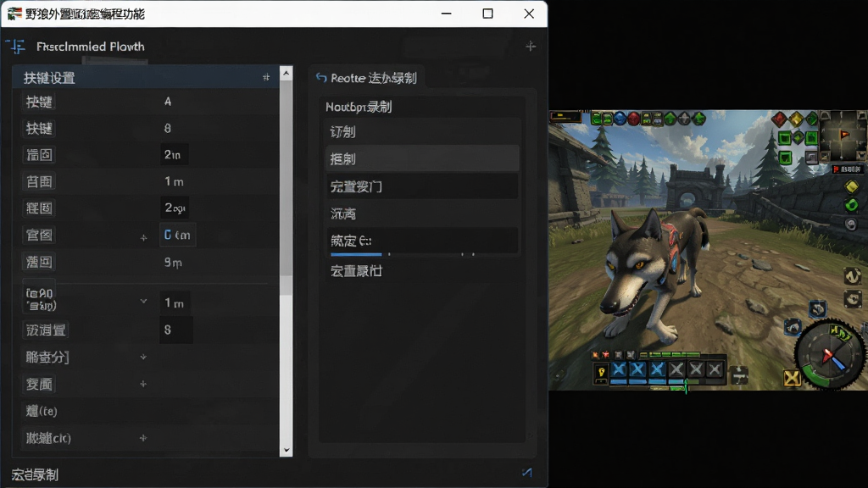This screenshot has width=868, height=488.
Task: Click the back arrow icon on Reotte tab
Action: (x=321, y=77)
